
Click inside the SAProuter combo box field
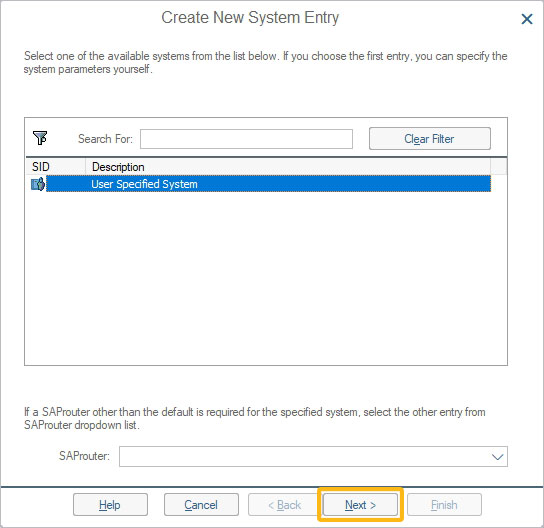pyautogui.click(x=313, y=457)
